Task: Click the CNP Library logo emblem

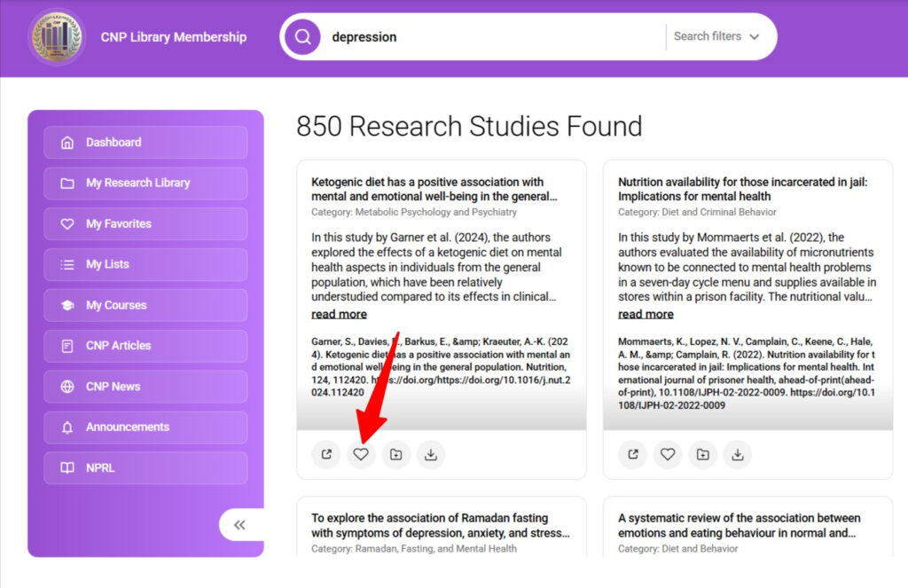Action: point(57,37)
